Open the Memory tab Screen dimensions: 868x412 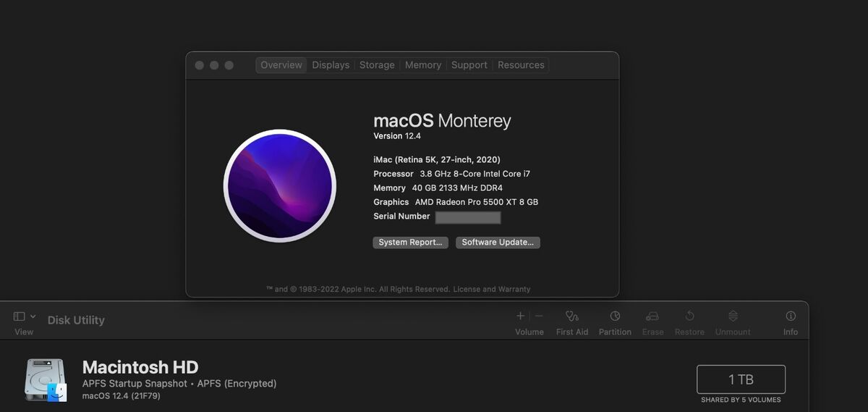[x=423, y=65]
